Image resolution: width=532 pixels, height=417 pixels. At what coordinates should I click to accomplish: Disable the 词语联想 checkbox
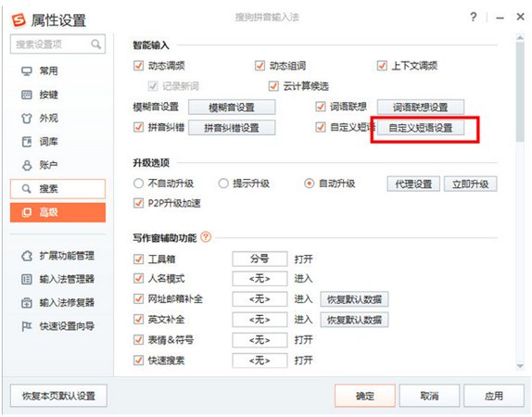click(x=321, y=107)
